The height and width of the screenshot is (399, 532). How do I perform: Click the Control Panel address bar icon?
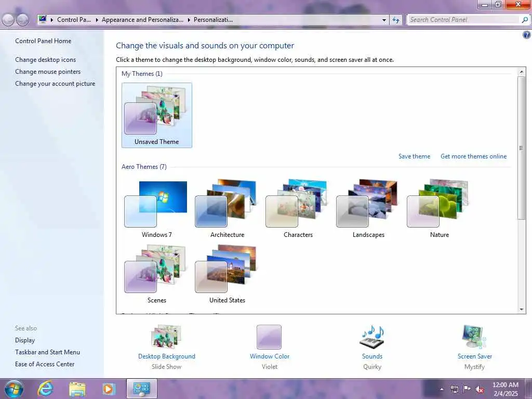coord(43,19)
